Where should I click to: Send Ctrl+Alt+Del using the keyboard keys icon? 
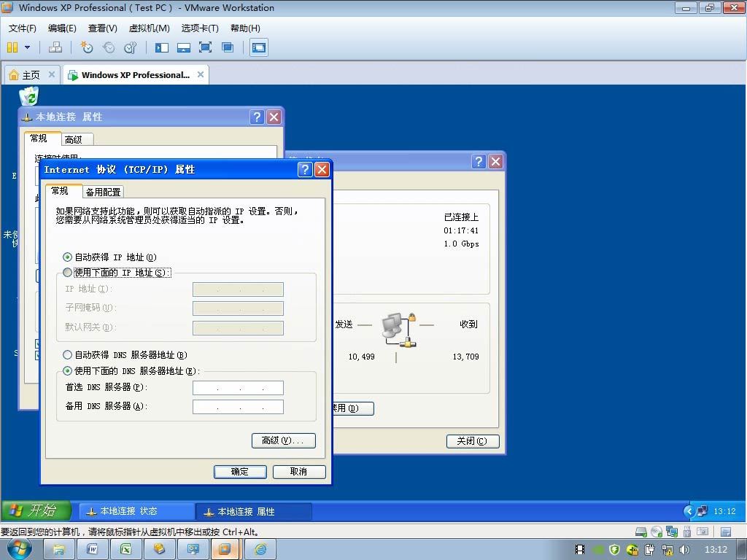coord(55,47)
